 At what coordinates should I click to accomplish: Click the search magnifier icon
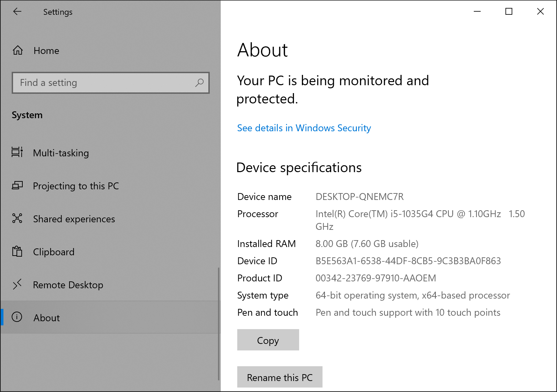[x=199, y=83]
